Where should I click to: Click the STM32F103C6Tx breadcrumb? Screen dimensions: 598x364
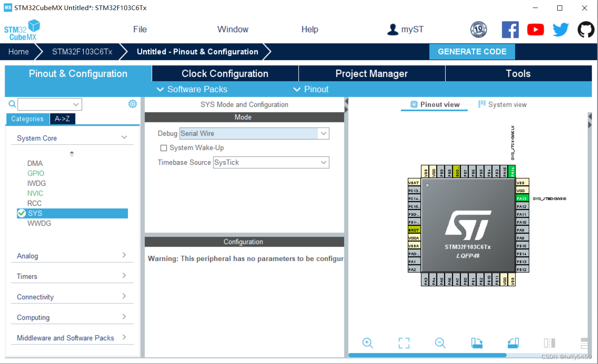click(x=82, y=52)
